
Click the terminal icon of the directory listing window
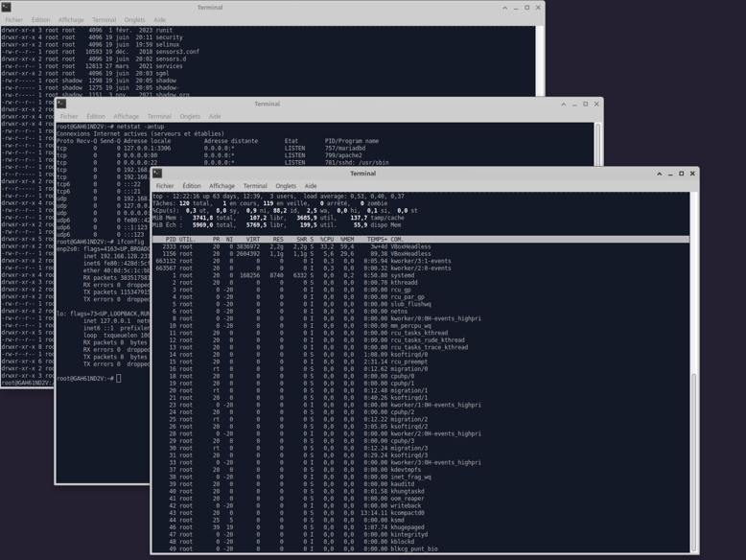(7, 8)
